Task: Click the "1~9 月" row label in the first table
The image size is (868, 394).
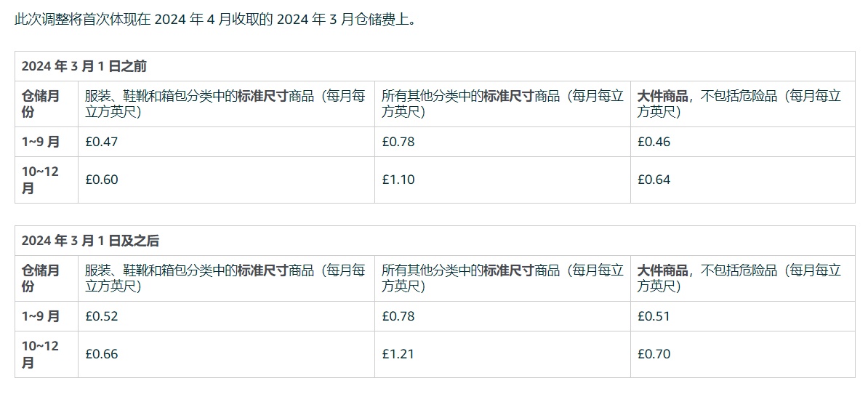Action: pyautogui.click(x=41, y=142)
